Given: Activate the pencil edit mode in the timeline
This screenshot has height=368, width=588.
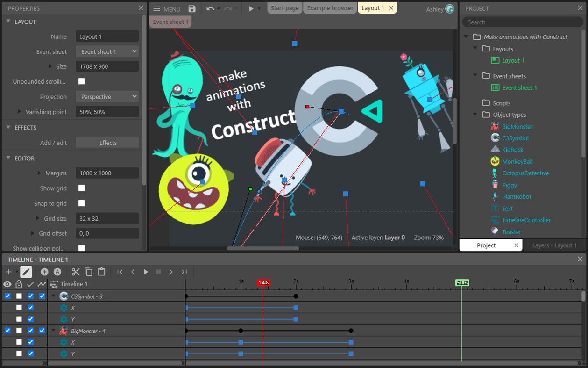Looking at the screenshot, I should tap(26, 272).
